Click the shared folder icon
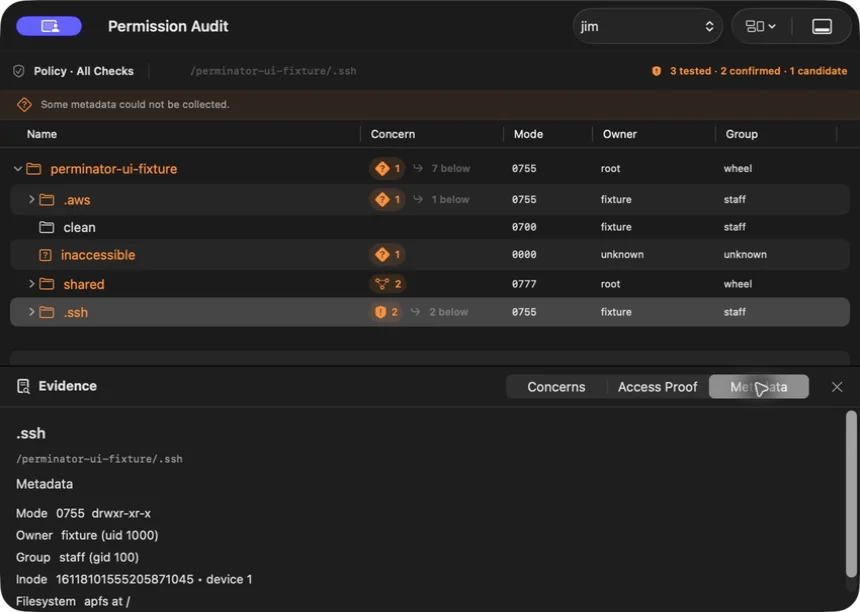 47,284
